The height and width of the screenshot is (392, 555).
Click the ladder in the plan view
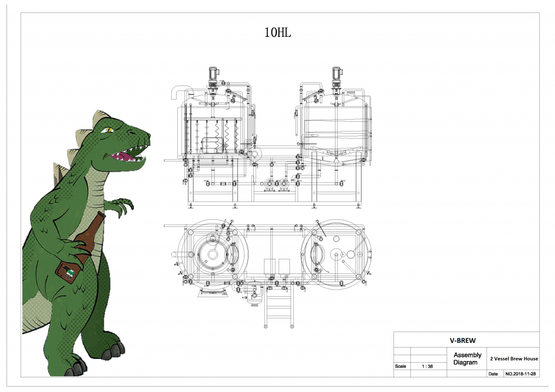(x=279, y=306)
